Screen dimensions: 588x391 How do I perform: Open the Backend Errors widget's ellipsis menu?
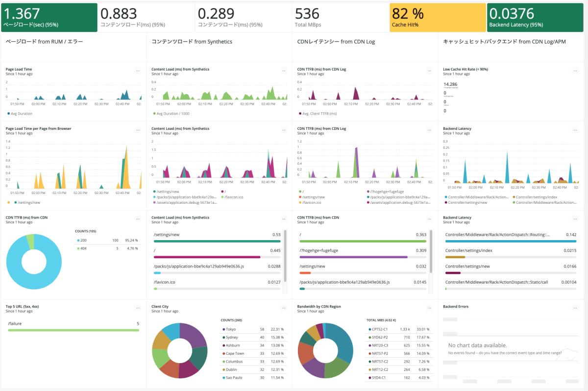click(x=575, y=308)
